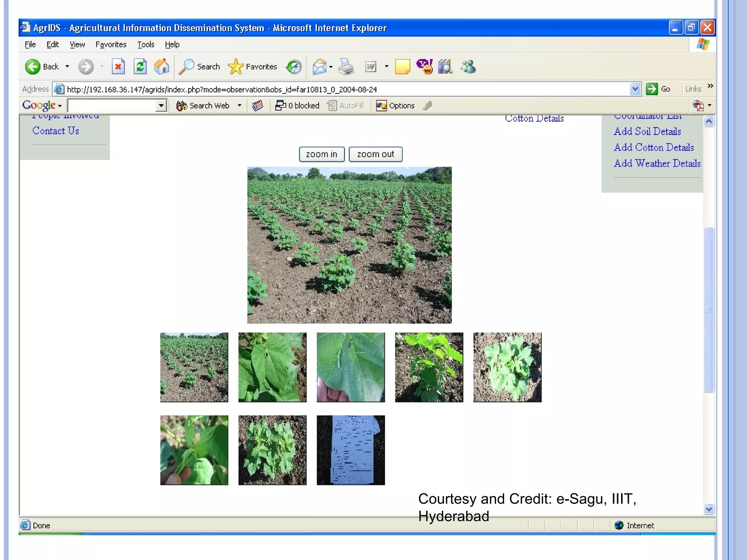Click the Search Web binoculars button
The width and height of the screenshot is (747, 560).
pos(203,106)
